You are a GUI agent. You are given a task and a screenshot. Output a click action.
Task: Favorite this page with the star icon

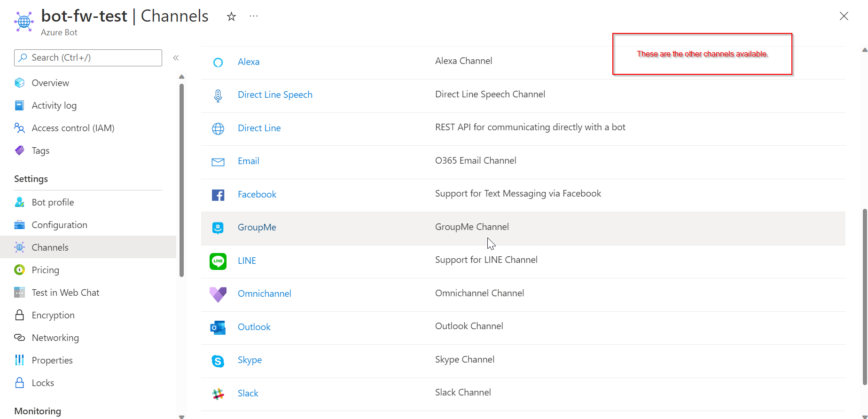tap(231, 17)
